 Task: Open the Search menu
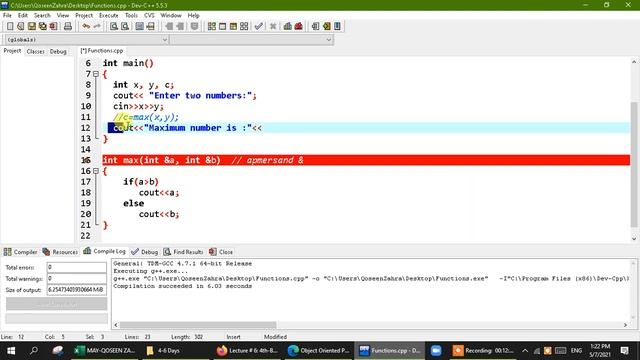42,16
